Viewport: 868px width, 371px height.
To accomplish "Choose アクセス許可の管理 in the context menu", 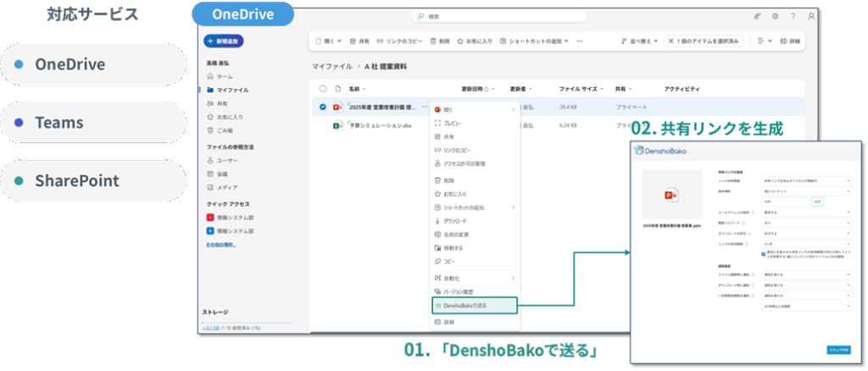I will coord(475,163).
